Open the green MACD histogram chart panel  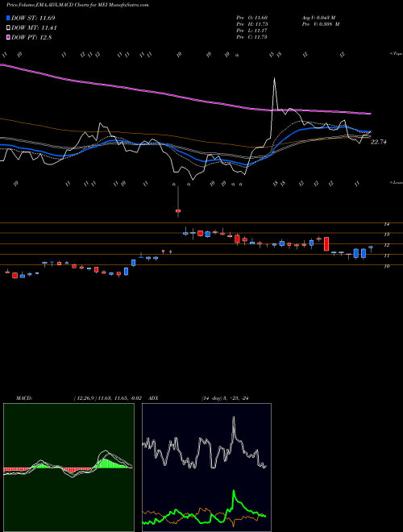point(69,468)
